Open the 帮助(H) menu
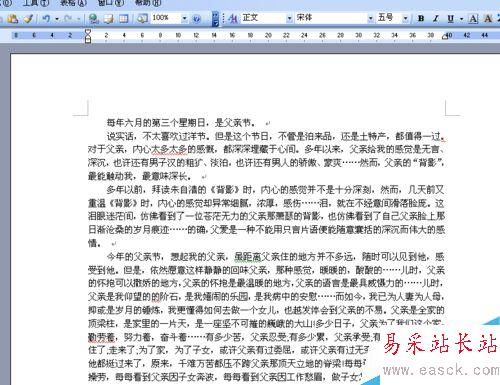 click(148, 3)
